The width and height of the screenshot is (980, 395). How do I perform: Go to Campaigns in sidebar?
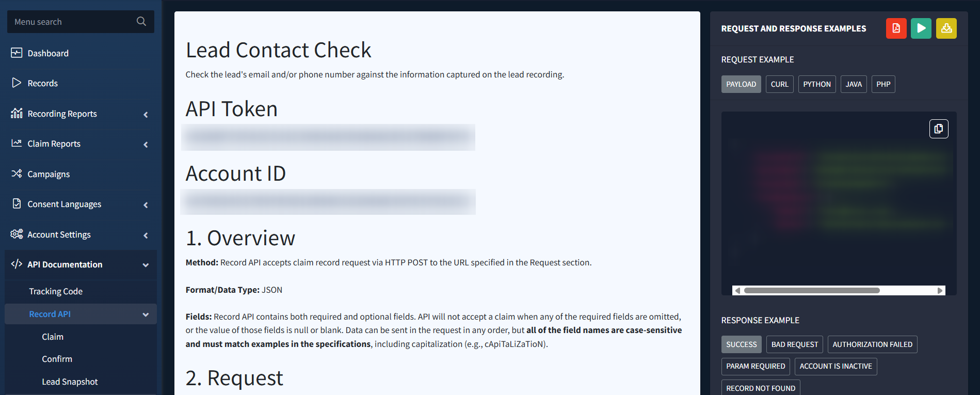[x=49, y=174]
